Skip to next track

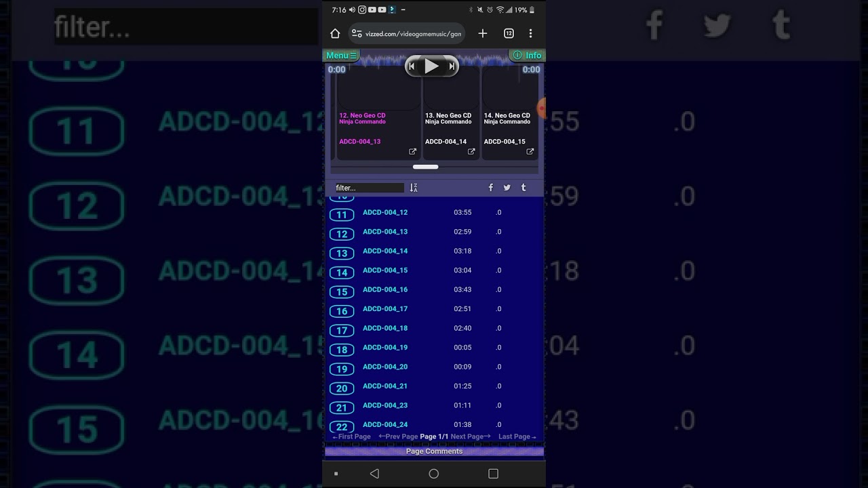click(452, 66)
